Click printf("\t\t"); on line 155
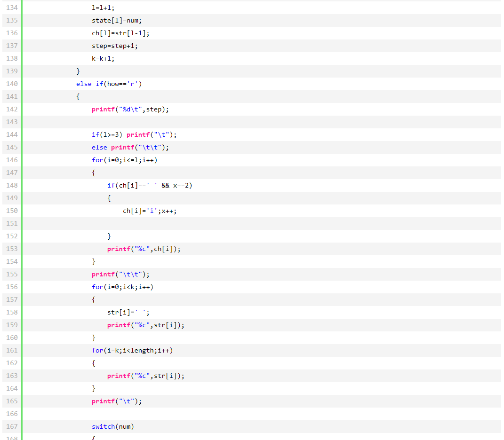This screenshot has height=440, width=504. 120,274
